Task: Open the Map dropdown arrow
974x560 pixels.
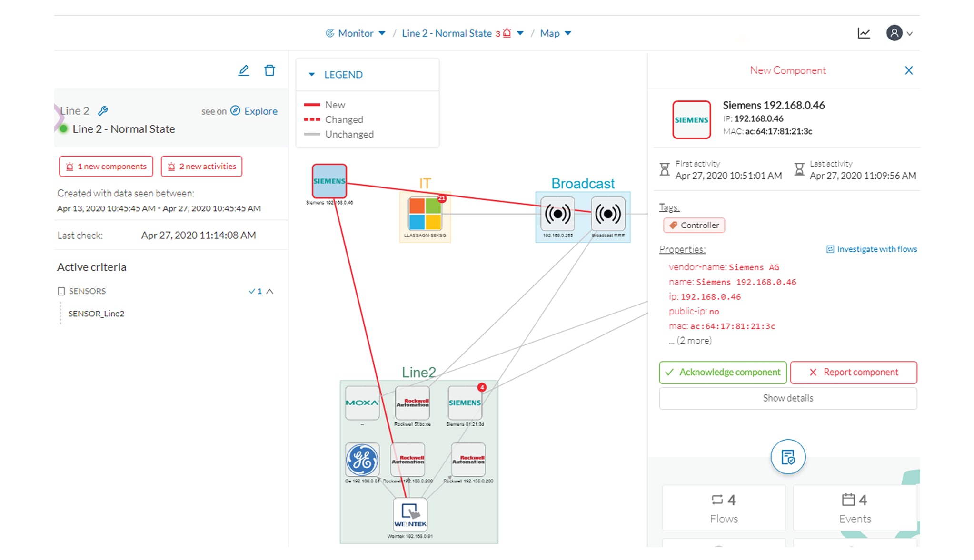Action: pos(568,33)
